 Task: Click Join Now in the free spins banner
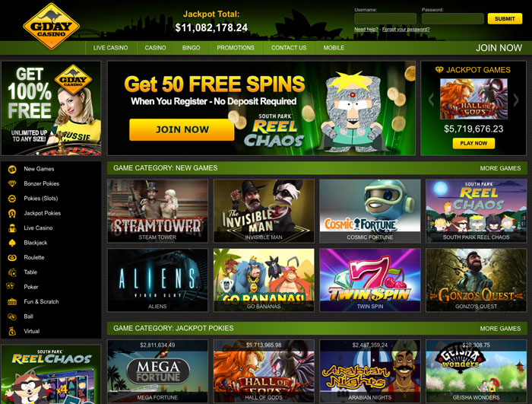(x=182, y=129)
